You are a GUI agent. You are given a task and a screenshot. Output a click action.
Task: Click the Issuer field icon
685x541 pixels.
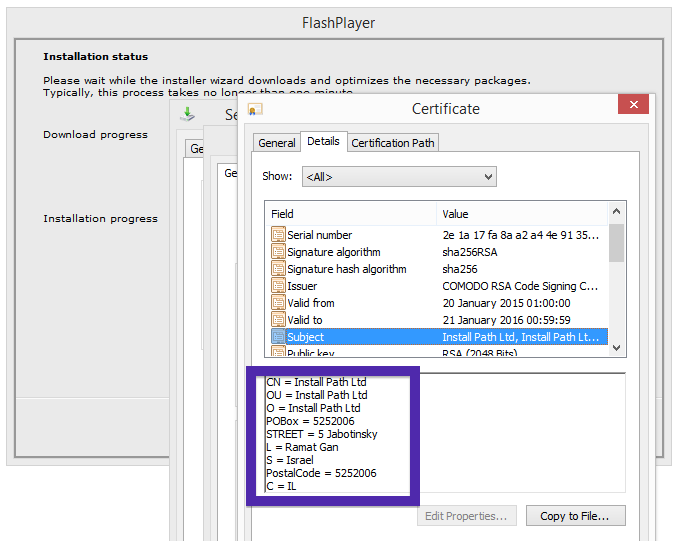[278, 286]
